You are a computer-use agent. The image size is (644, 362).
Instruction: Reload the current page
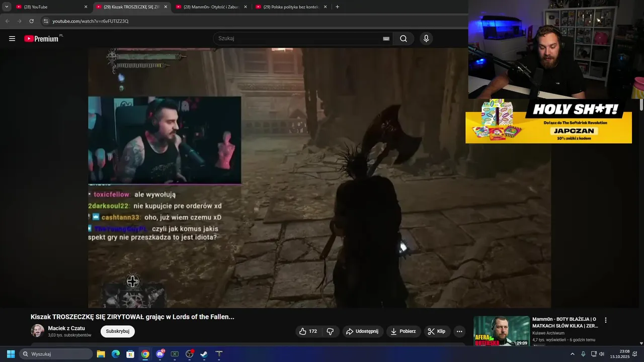[x=31, y=21]
